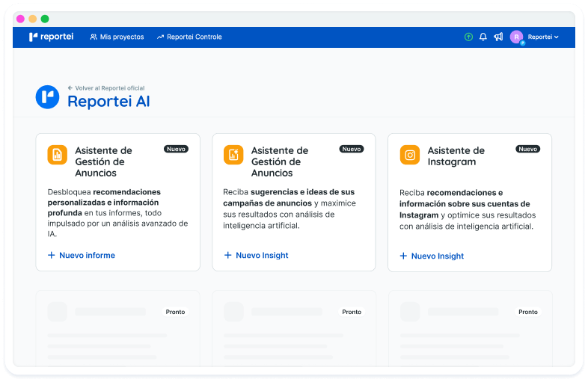
Task: Click the plus icon beside Nuevo informe
Action: 52,256
